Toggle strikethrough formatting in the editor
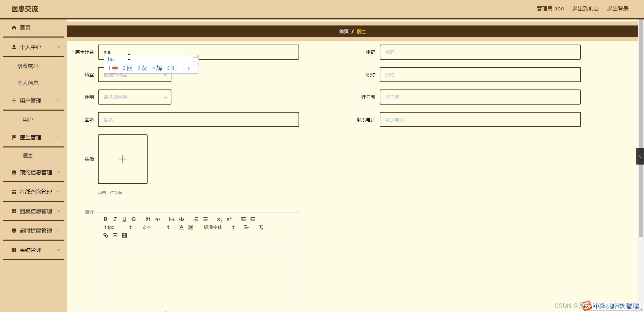644x312 pixels. (x=134, y=219)
